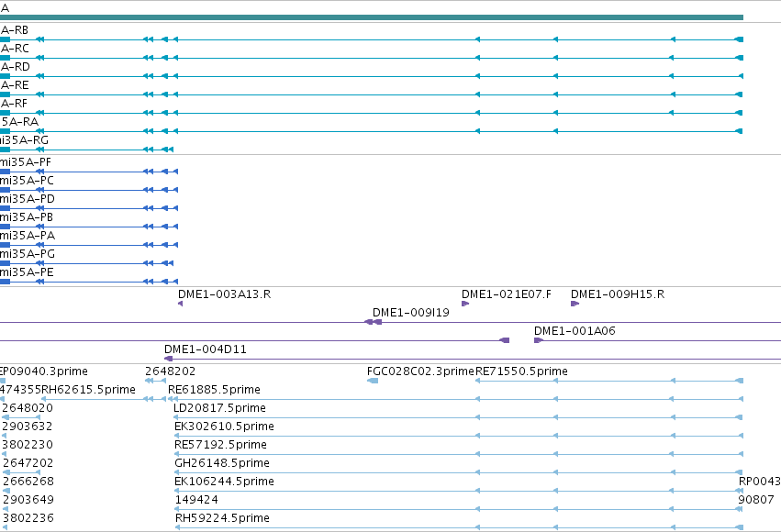Click the mi35A-PG protein feature label
The height and width of the screenshot is (532, 781).
click(27, 254)
